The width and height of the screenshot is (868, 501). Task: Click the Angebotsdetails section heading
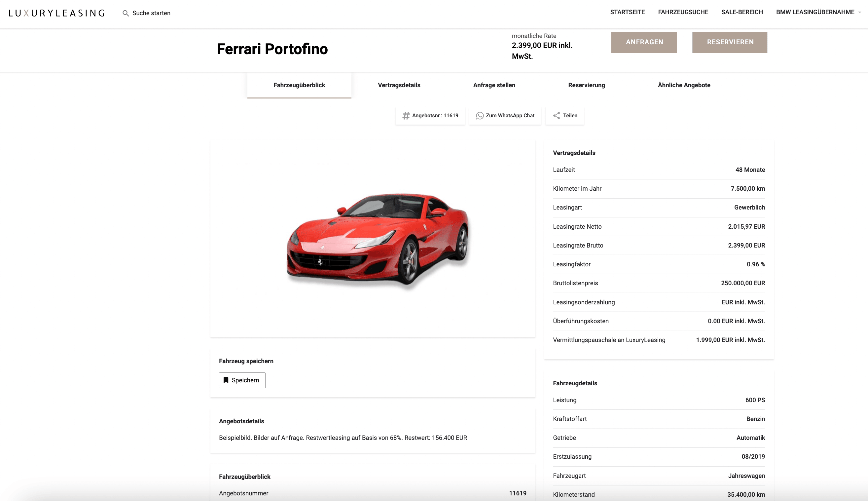(241, 421)
